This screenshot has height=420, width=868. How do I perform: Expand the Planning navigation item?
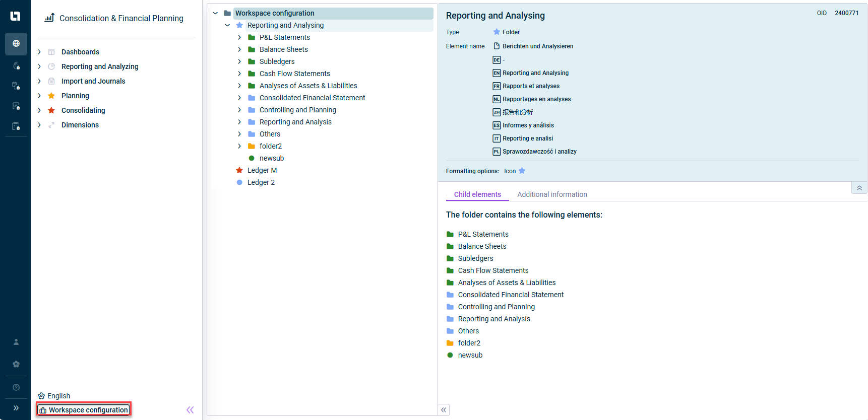pyautogui.click(x=39, y=96)
